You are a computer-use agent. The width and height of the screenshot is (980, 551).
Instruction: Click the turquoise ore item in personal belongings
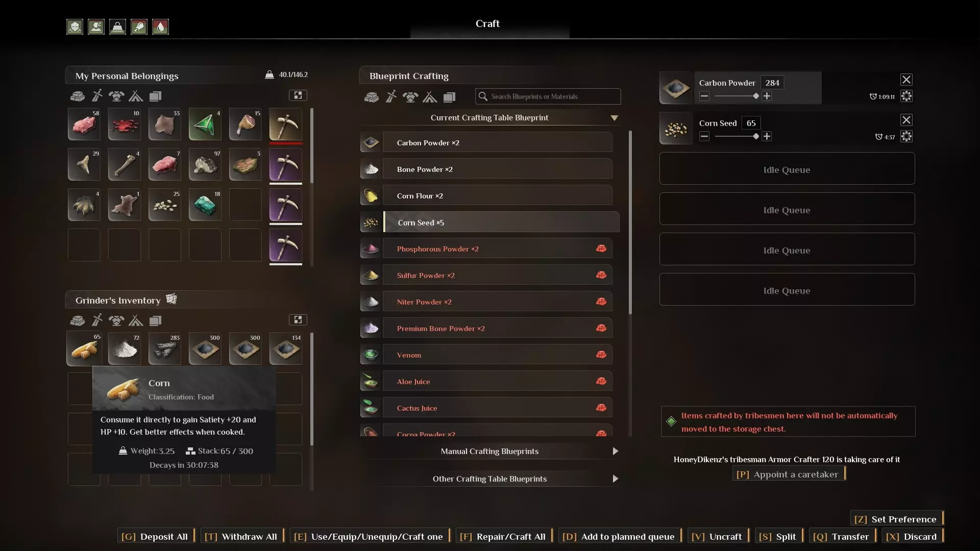[205, 205]
